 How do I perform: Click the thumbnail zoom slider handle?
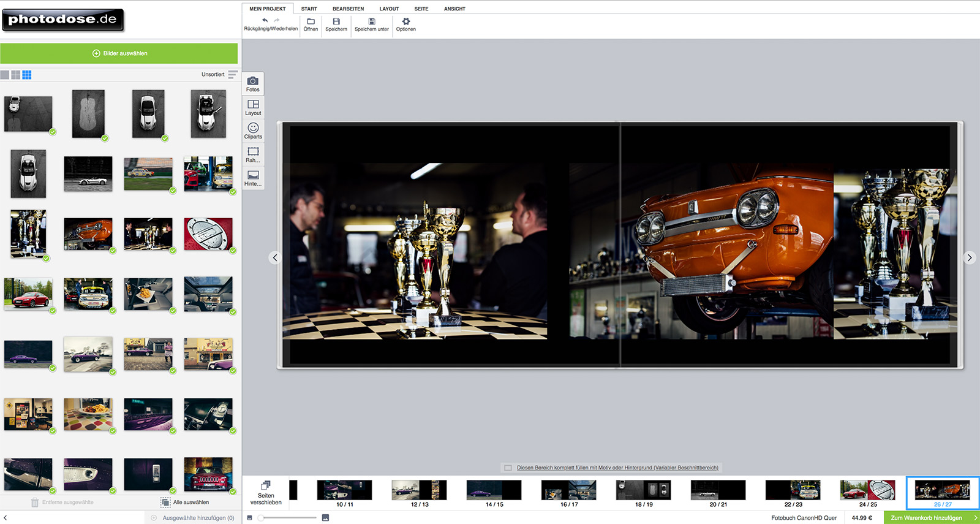[261, 518]
